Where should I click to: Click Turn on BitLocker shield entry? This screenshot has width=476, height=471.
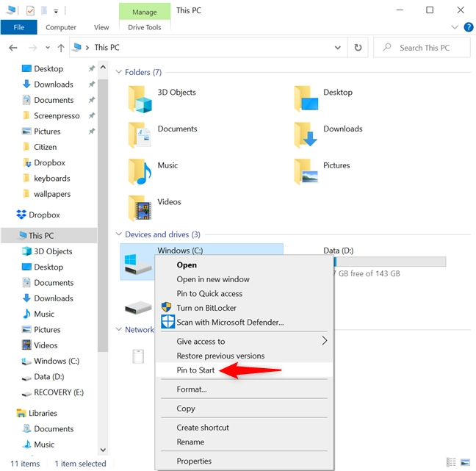pos(206,308)
